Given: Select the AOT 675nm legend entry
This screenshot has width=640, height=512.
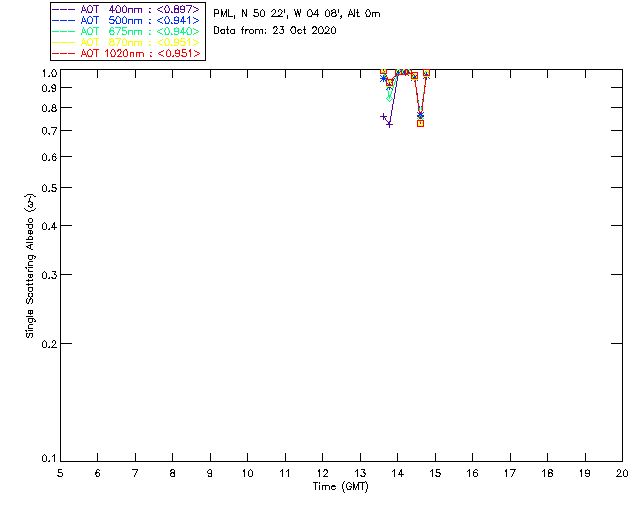Looking at the screenshot, I should tap(127, 31).
